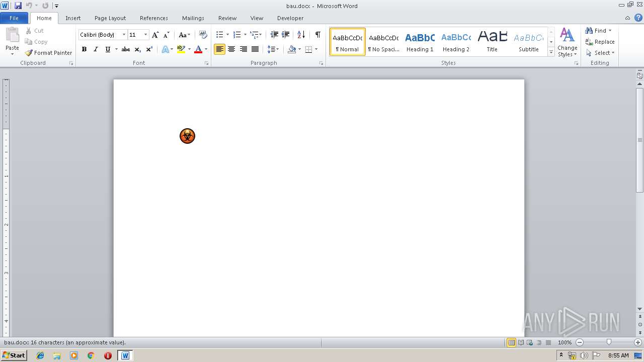The width and height of the screenshot is (644, 362).
Task: Open Chrome from the taskbar
Action: point(91,355)
